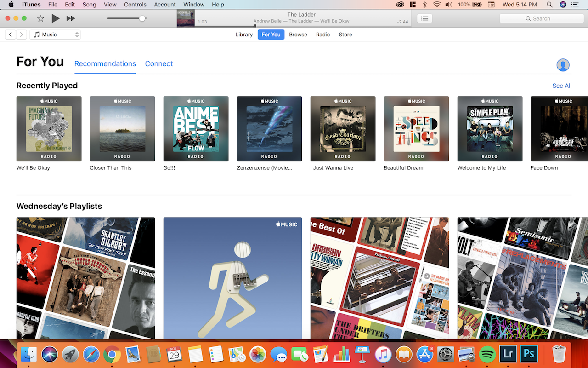Click the star favorite icon in toolbar

pyautogui.click(x=40, y=18)
